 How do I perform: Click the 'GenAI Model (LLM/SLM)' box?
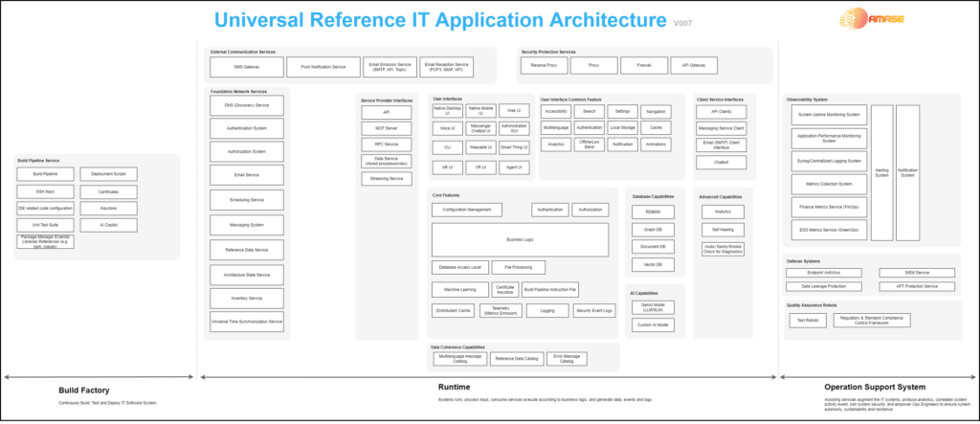click(x=653, y=307)
